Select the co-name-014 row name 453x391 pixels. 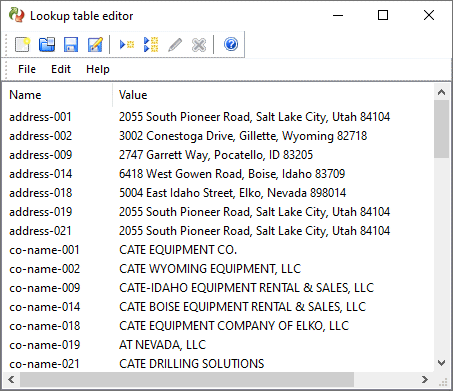45,307
